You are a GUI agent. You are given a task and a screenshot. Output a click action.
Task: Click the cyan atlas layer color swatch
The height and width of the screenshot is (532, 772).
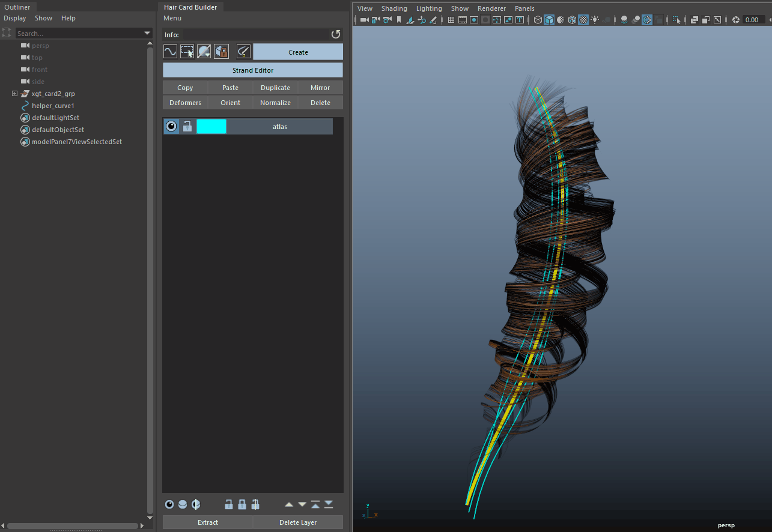[211, 126]
